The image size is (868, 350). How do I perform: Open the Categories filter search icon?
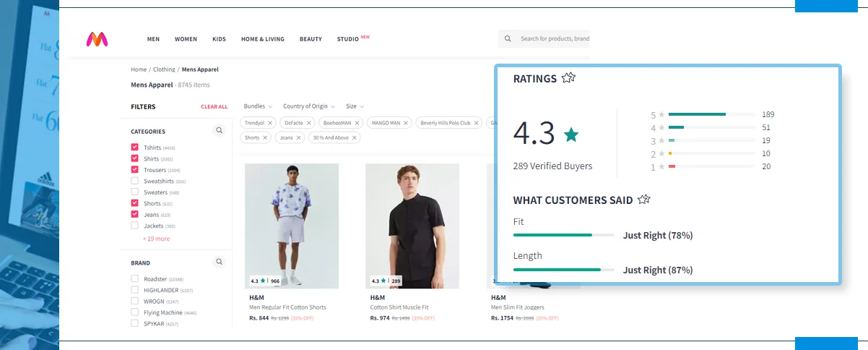point(219,131)
